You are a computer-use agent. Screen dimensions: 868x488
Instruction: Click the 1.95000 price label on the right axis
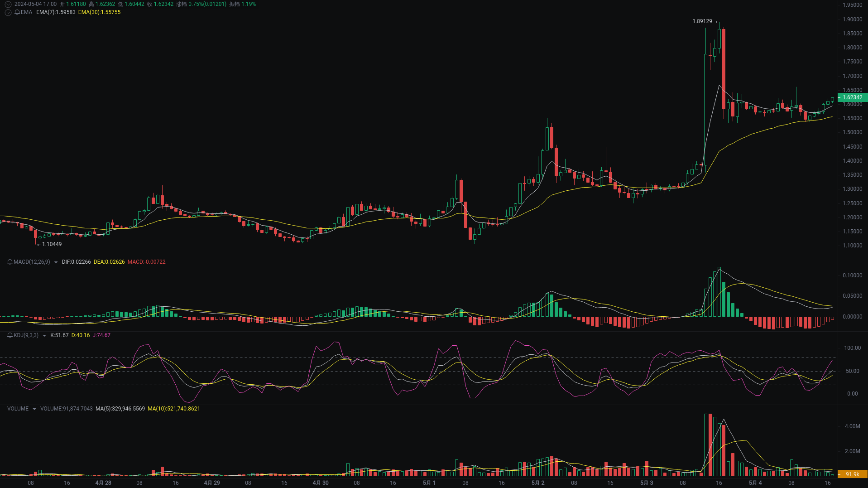coord(853,5)
